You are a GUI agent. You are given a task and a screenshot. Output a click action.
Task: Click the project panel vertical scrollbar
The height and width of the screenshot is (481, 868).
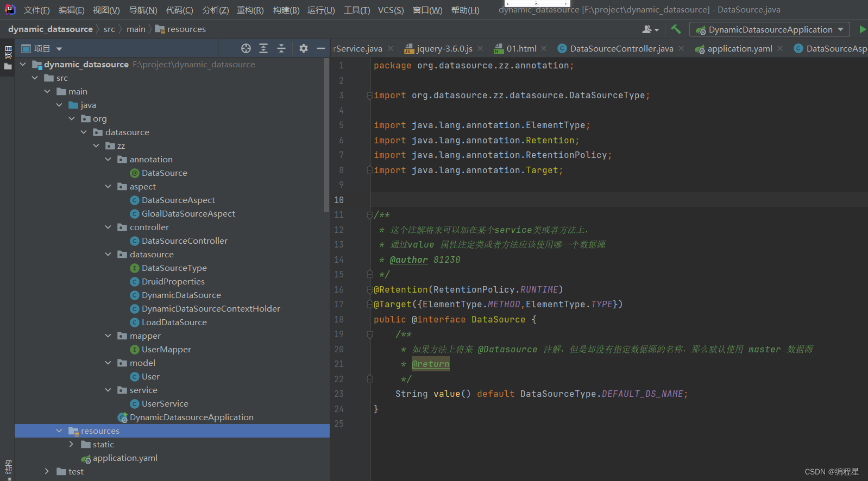(326, 136)
